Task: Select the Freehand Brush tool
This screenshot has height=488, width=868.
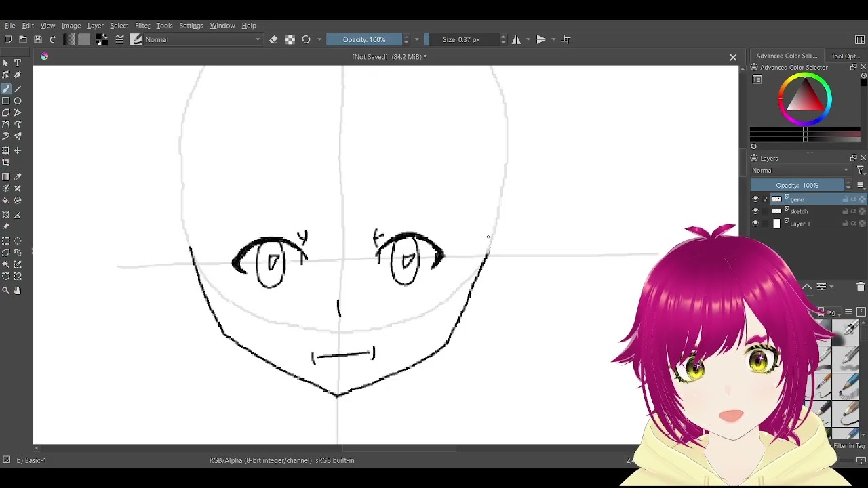Action: [6, 89]
